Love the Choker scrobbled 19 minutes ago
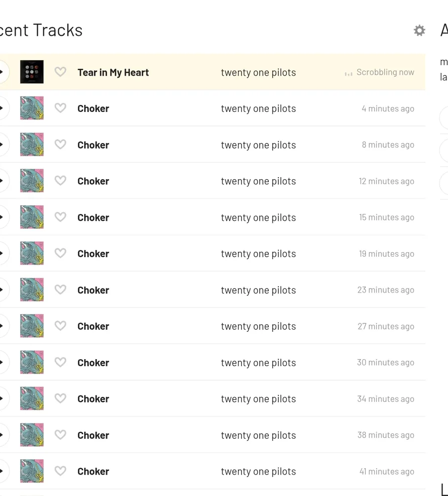 click(x=60, y=253)
